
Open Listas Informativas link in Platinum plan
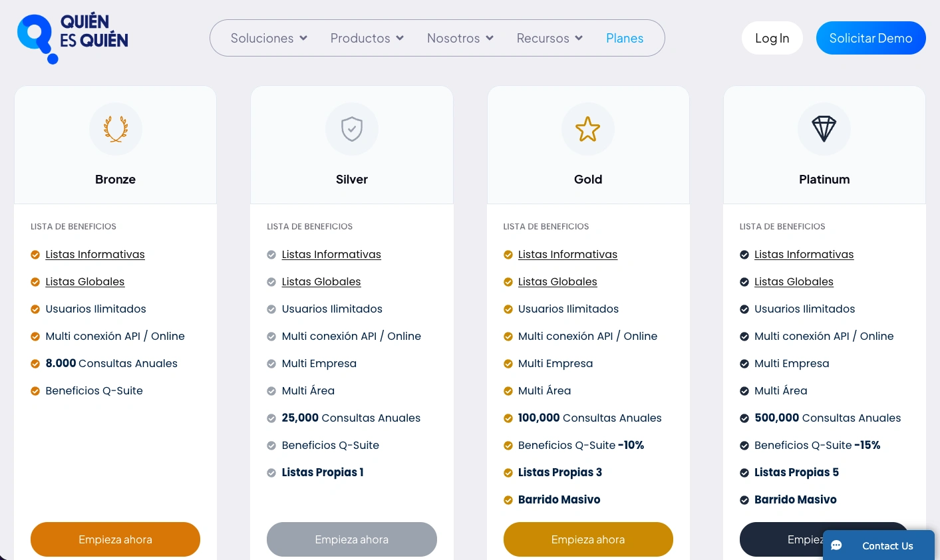(804, 255)
